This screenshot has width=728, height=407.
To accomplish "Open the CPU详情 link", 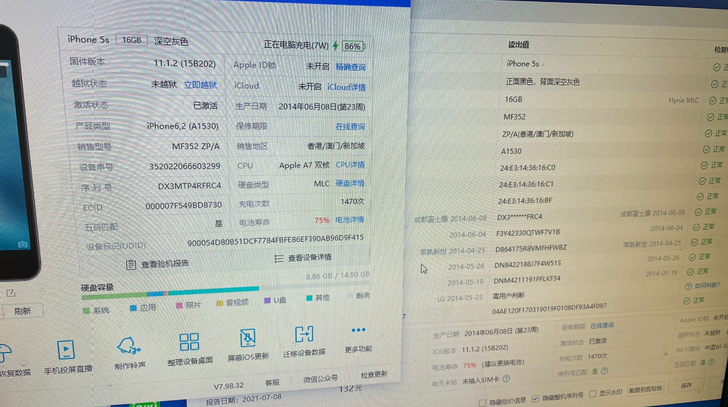I will [x=350, y=165].
